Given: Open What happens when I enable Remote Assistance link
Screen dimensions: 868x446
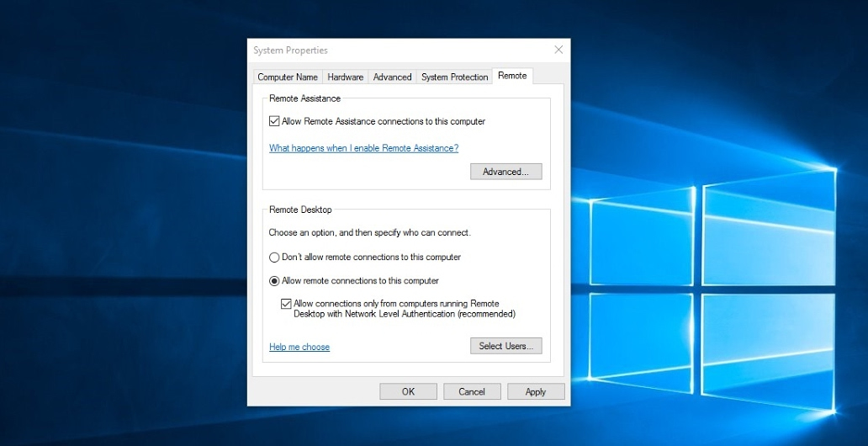Looking at the screenshot, I should [x=363, y=148].
